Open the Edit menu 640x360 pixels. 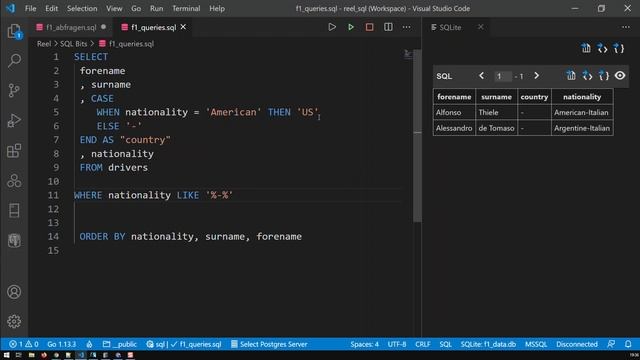click(51, 8)
